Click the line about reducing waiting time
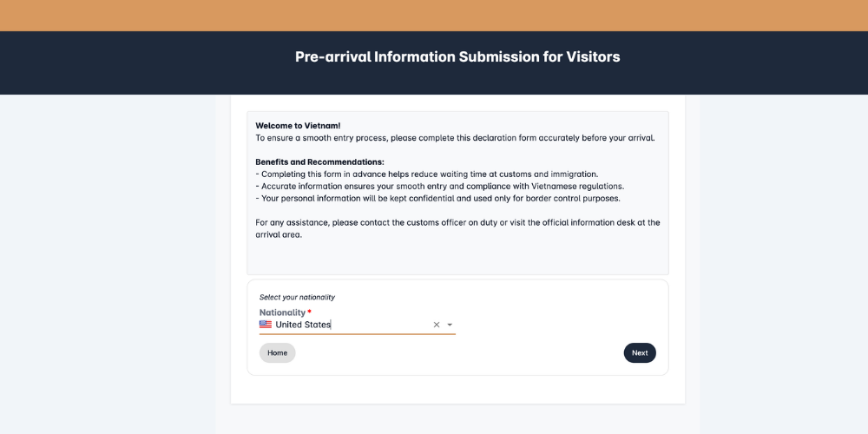Image resolution: width=868 pixels, height=434 pixels. click(x=426, y=174)
